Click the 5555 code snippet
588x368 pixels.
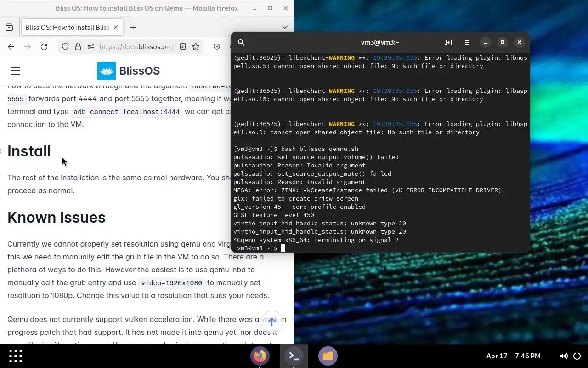pos(16,99)
